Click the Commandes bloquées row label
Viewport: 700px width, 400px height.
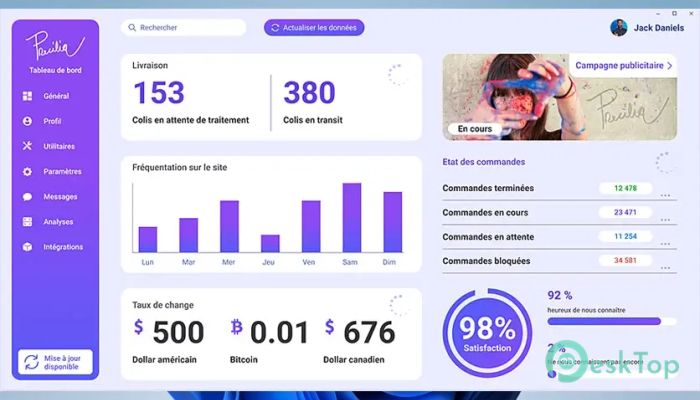click(486, 261)
